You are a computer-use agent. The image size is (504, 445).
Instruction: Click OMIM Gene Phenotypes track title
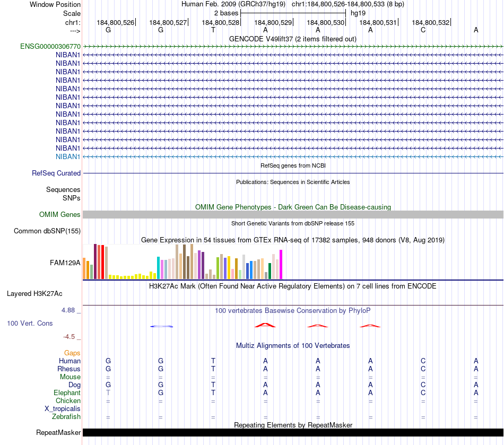[x=293, y=207]
